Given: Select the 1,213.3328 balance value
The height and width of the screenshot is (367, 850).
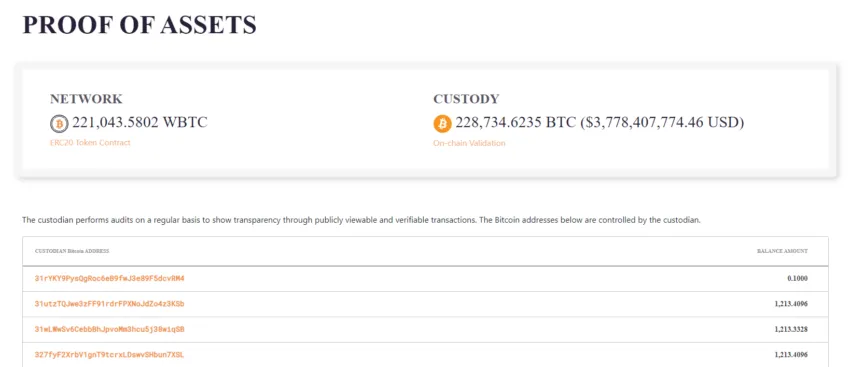Looking at the screenshot, I should point(791,329).
